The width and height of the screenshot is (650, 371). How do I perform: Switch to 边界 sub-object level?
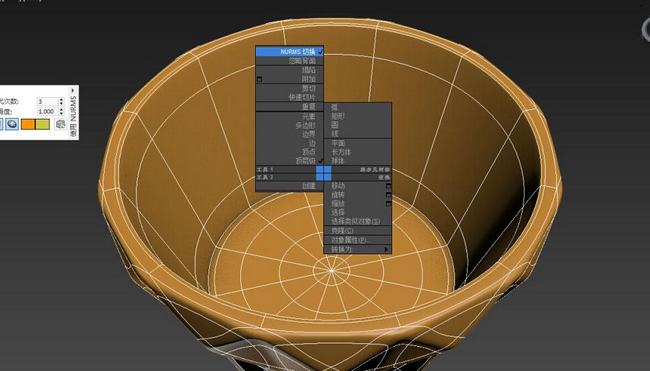click(289, 134)
